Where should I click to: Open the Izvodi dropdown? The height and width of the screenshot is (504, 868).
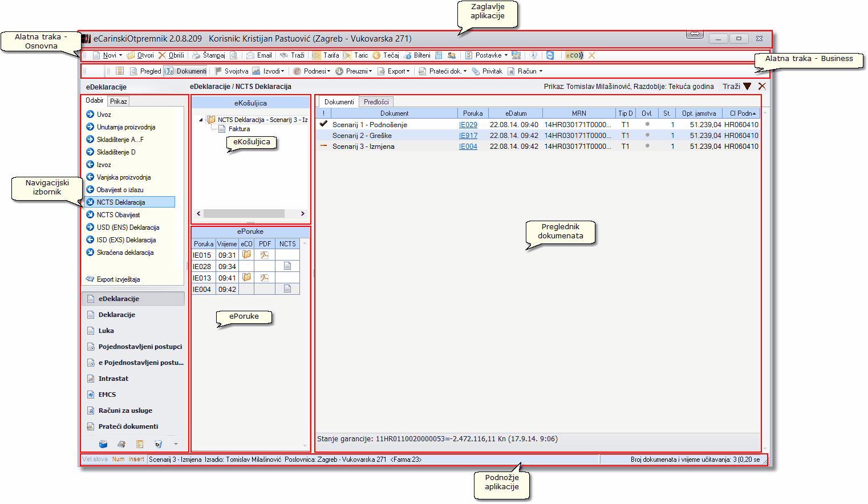point(268,71)
